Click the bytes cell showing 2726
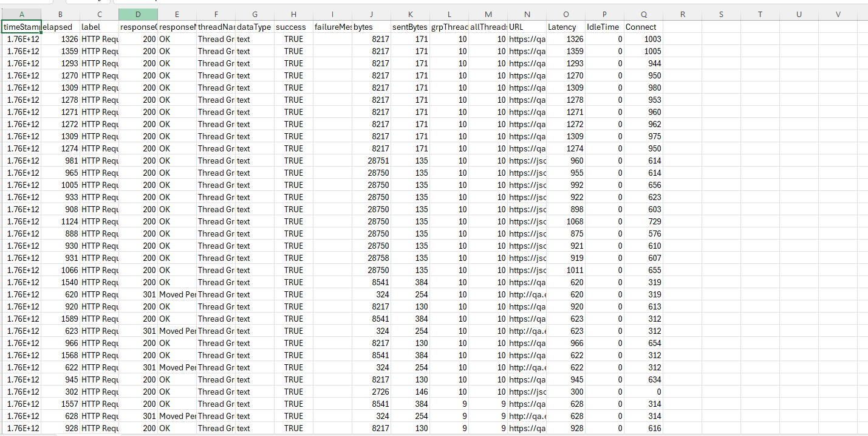Viewport: 868px width, 436px height. tap(371, 392)
